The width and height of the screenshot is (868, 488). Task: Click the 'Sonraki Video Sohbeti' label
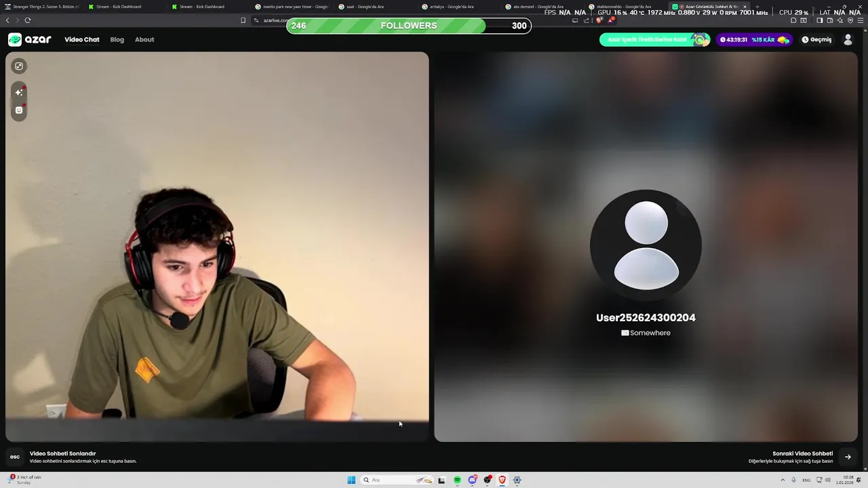coord(802,453)
